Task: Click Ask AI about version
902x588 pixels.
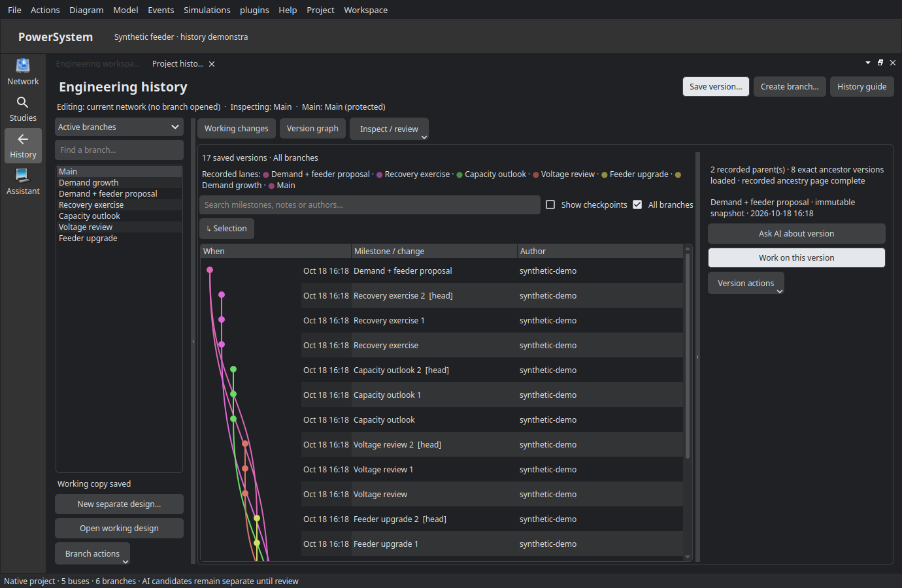Action: coord(797,234)
